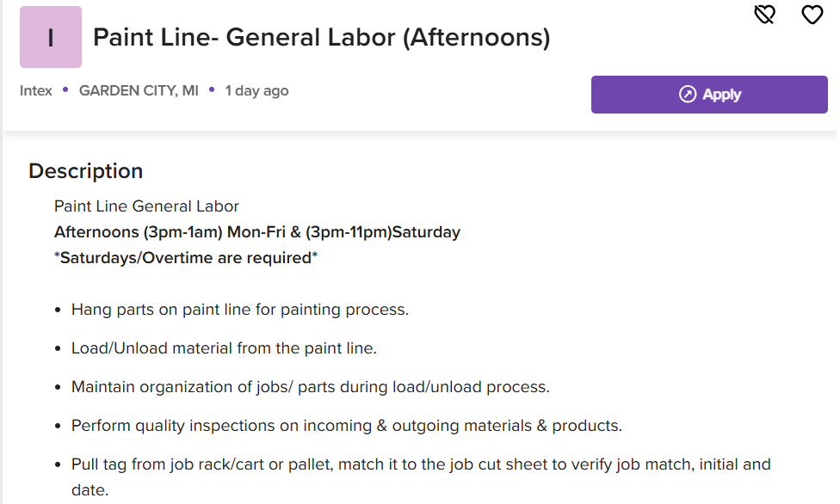Click the Hang parts on paint line bullet

pos(240,310)
